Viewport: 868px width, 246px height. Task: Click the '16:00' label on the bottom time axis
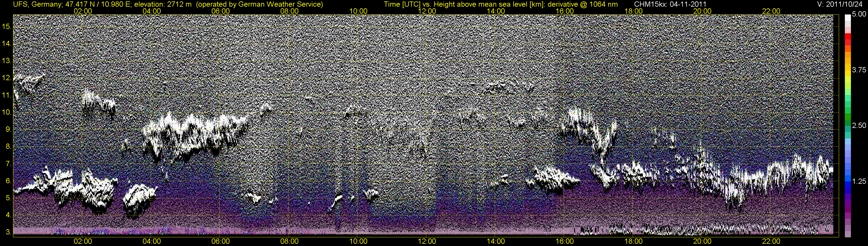(x=565, y=242)
